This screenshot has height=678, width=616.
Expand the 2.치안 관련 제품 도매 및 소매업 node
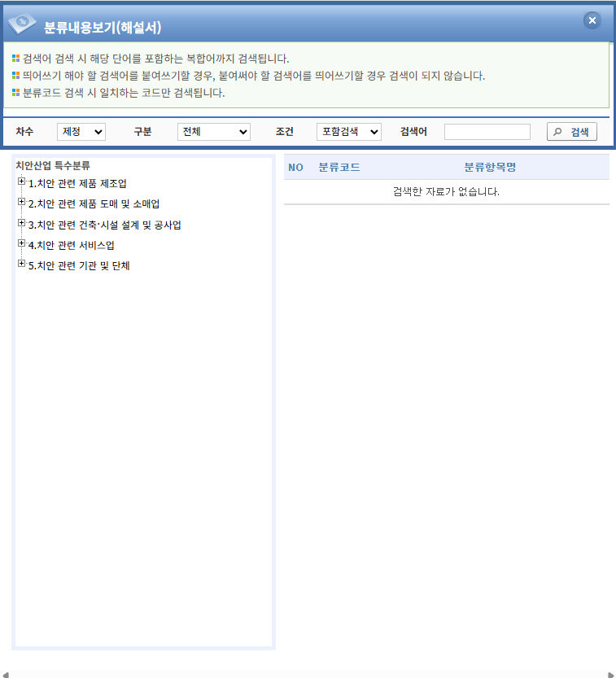[21, 202]
